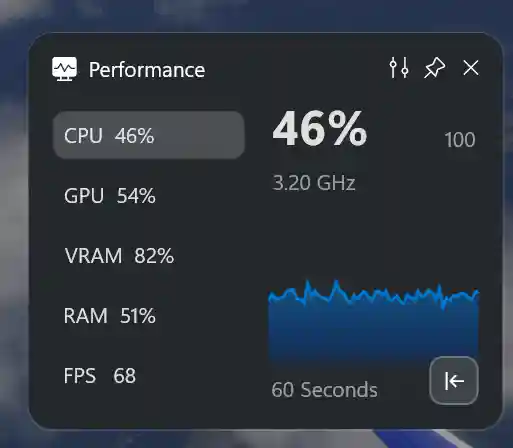Pin the Performance widget

tap(434, 68)
